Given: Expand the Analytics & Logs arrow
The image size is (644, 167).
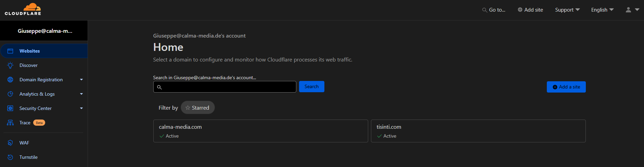Looking at the screenshot, I should (x=81, y=94).
